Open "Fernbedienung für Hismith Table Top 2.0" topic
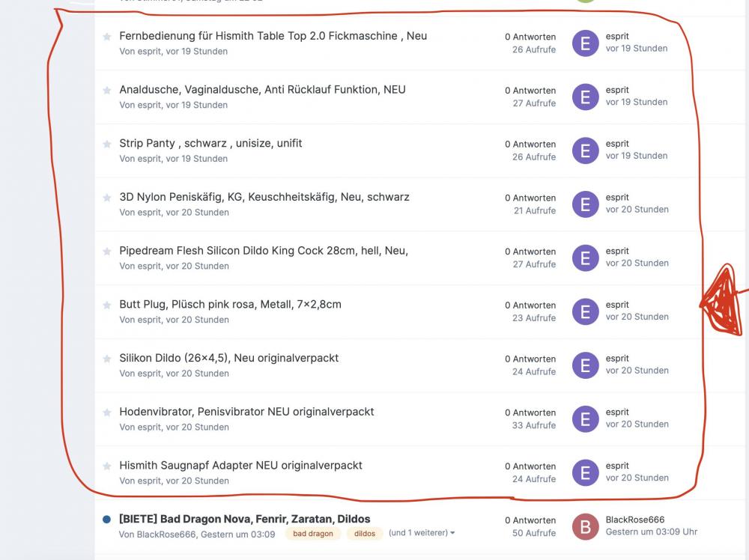 (273, 36)
